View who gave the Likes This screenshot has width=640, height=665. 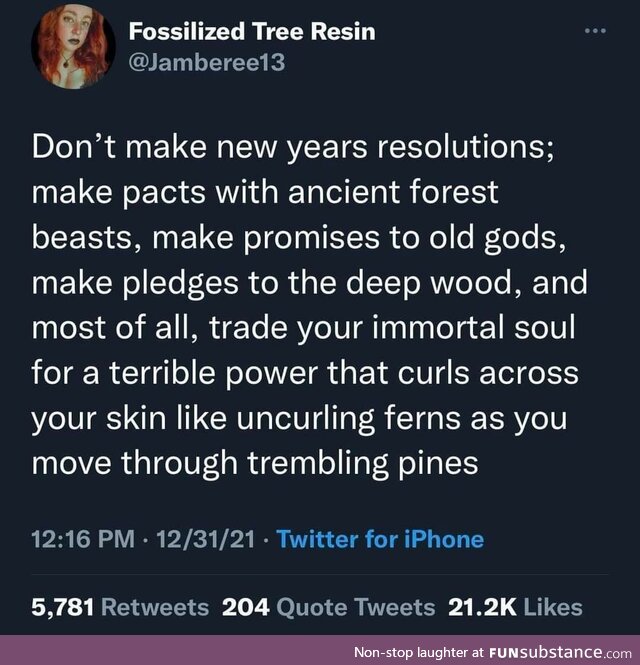click(x=553, y=607)
